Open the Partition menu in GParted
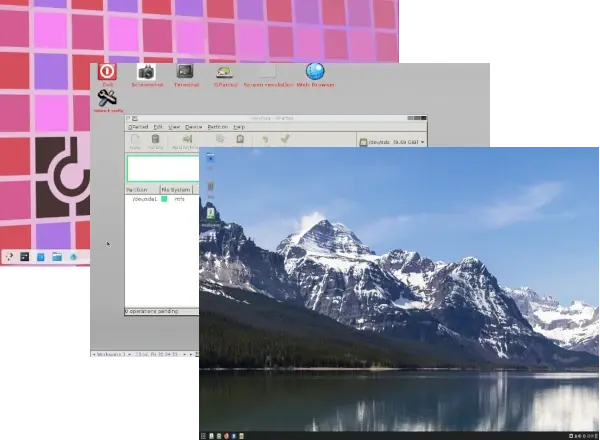Viewport: 600px width, 440px height. [x=217, y=127]
